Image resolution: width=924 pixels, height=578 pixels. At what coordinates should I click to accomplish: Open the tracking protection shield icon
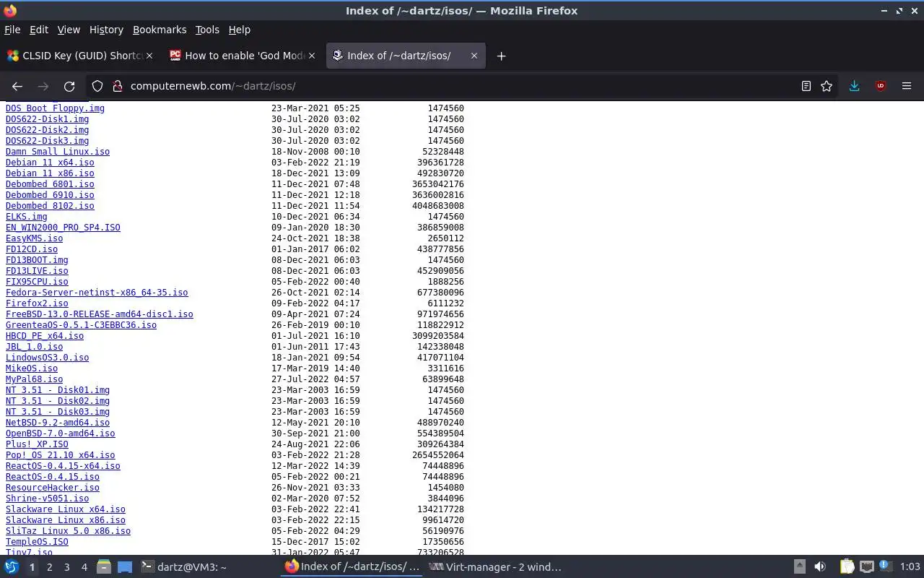[97, 86]
